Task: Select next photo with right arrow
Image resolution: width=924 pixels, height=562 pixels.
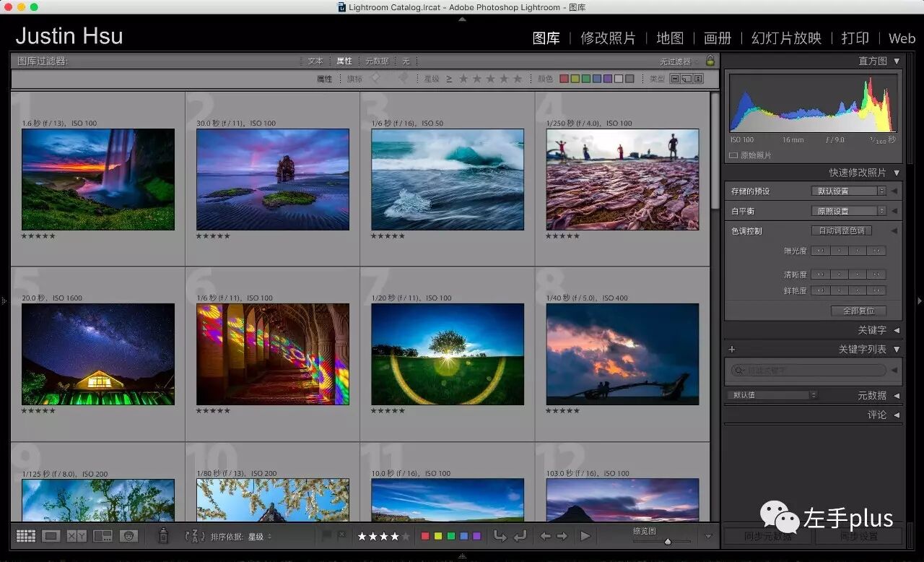Action: (562, 536)
